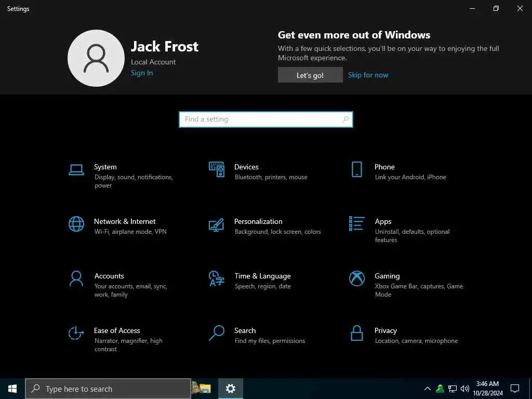Click the Jack Frost account name
Image resolution: width=532 pixels, height=399 pixels.
pyautogui.click(x=165, y=46)
